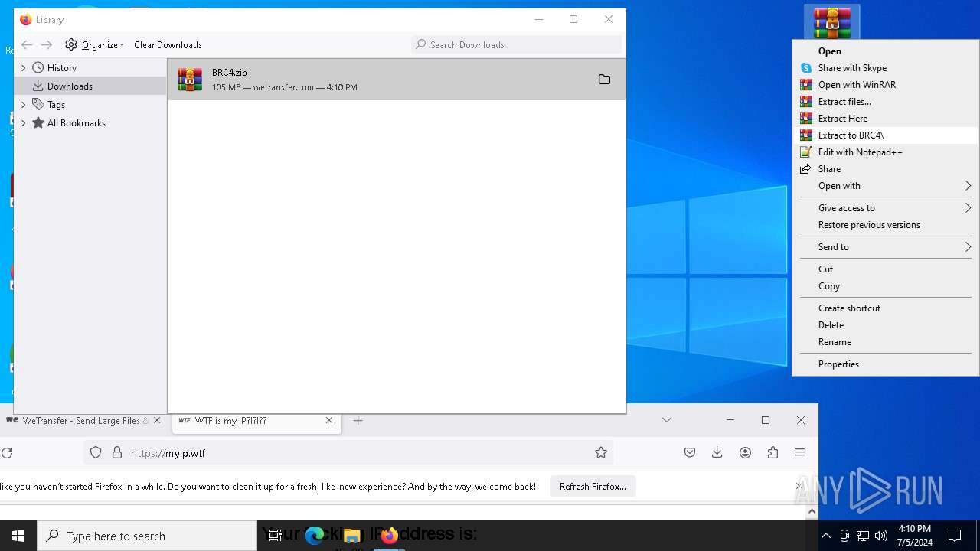Open Firefox hamburger application menu
The image size is (980, 551).
[800, 453]
